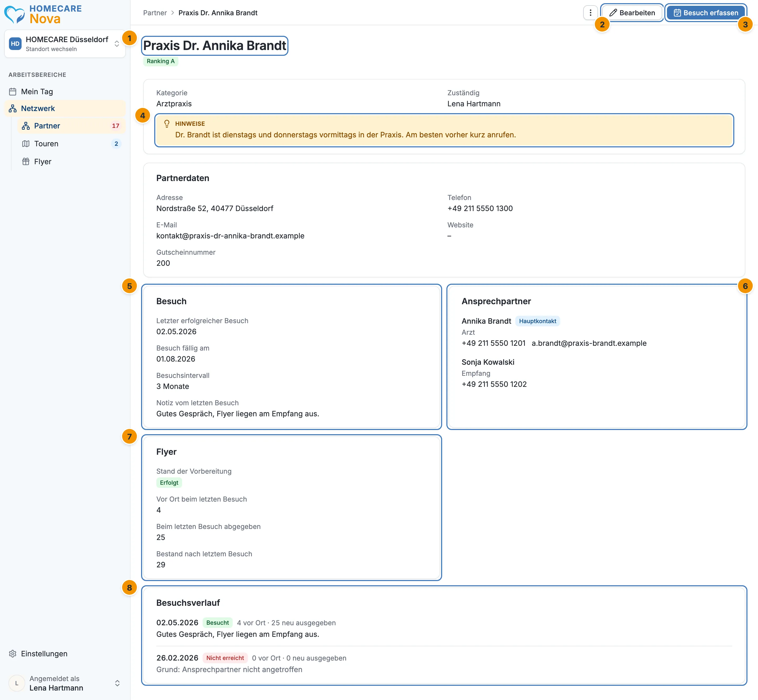This screenshot has width=758, height=700.
Task: Click the Flyer gift icon
Action: tap(26, 161)
